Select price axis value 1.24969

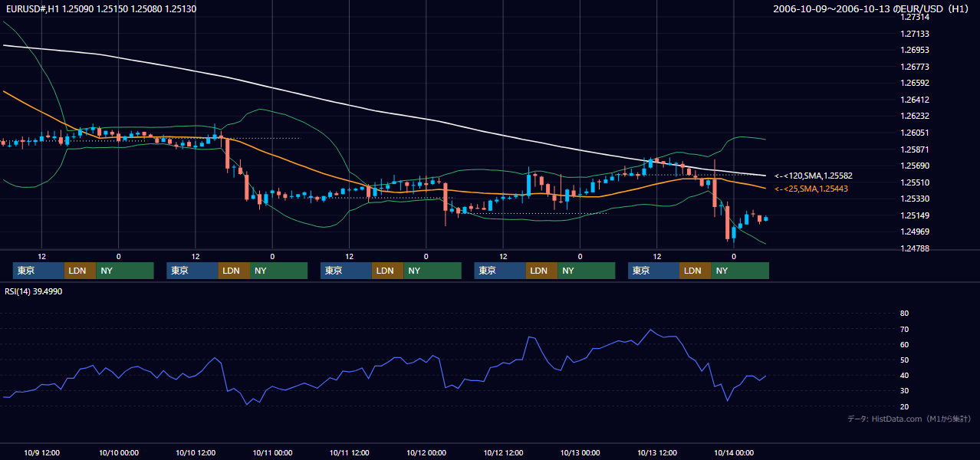point(915,232)
